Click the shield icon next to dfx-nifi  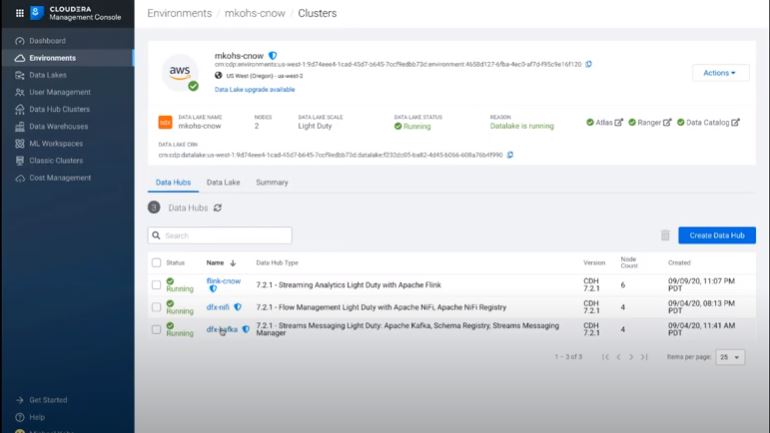(238, 307)
